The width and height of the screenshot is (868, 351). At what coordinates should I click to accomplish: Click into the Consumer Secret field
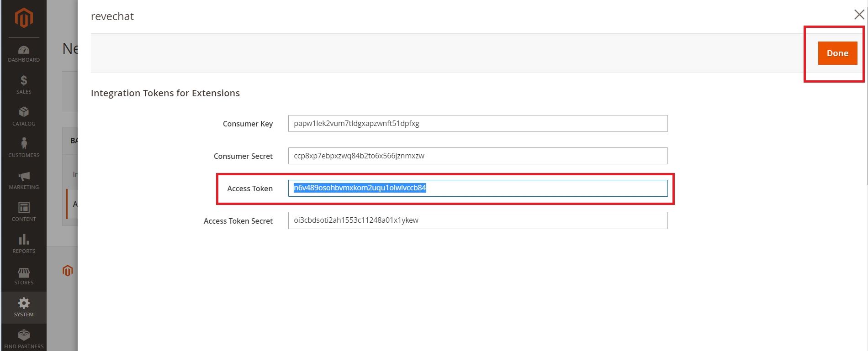coord(477,156)
